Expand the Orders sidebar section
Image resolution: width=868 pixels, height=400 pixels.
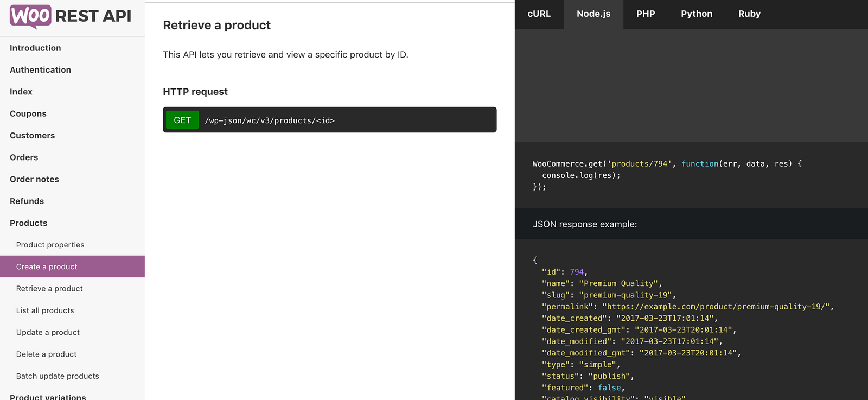(x=24, y=157)
